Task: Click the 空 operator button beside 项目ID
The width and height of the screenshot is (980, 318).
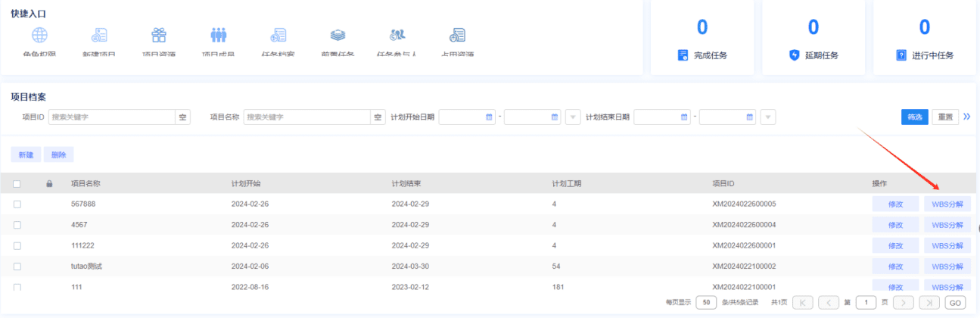Action: pos(183,117)
